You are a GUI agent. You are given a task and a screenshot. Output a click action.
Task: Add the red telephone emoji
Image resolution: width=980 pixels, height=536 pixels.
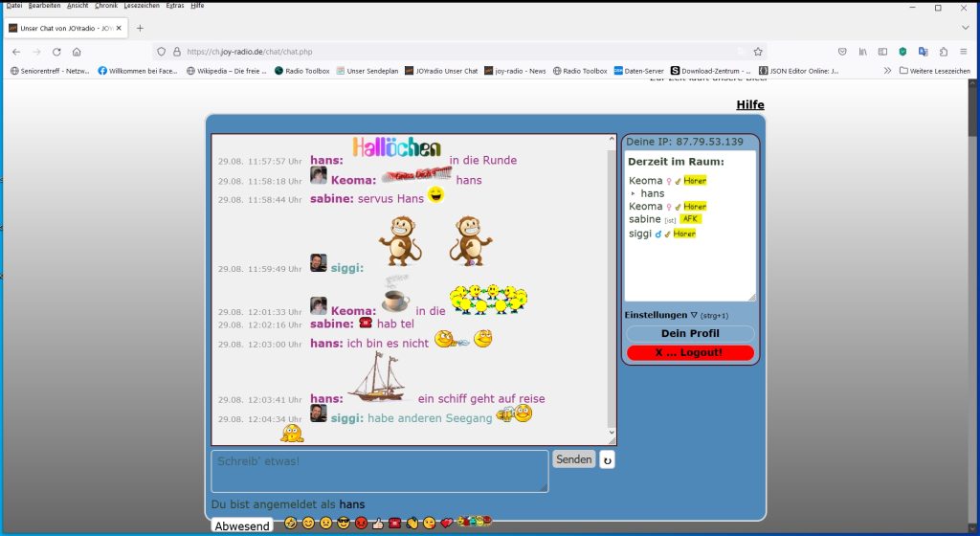click(394, 524)
